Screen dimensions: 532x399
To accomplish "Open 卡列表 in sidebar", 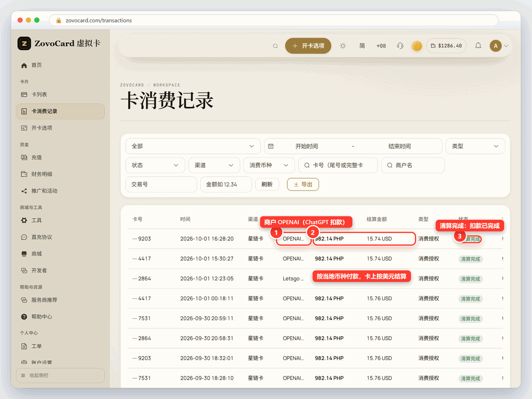I will (x=60, y=95).
